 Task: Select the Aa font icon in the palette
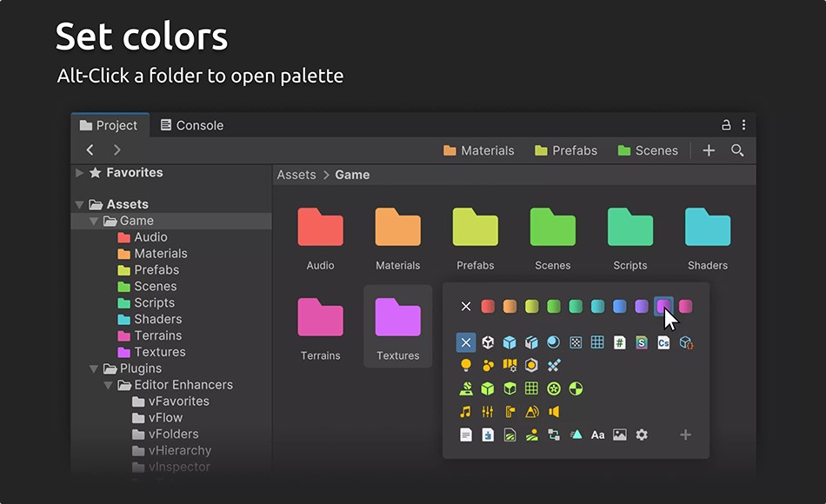pyautogui.click(x=598, y=434)
